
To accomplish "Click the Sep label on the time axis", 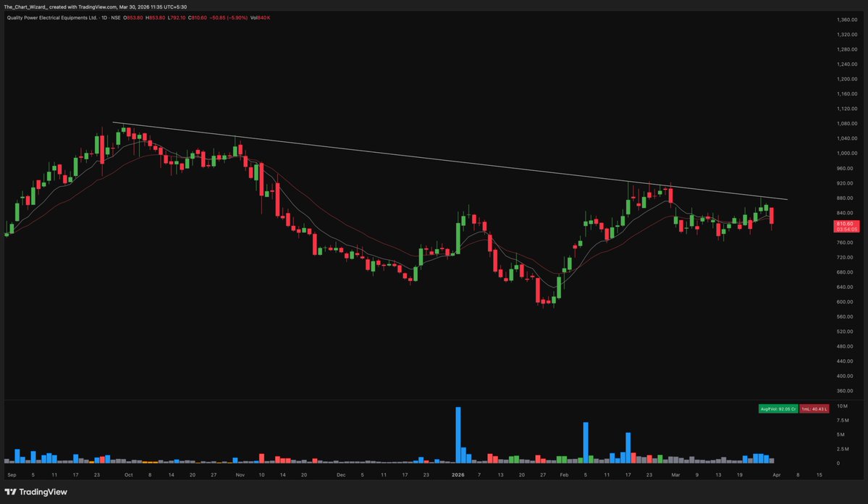I will click(x=12, y=475).
